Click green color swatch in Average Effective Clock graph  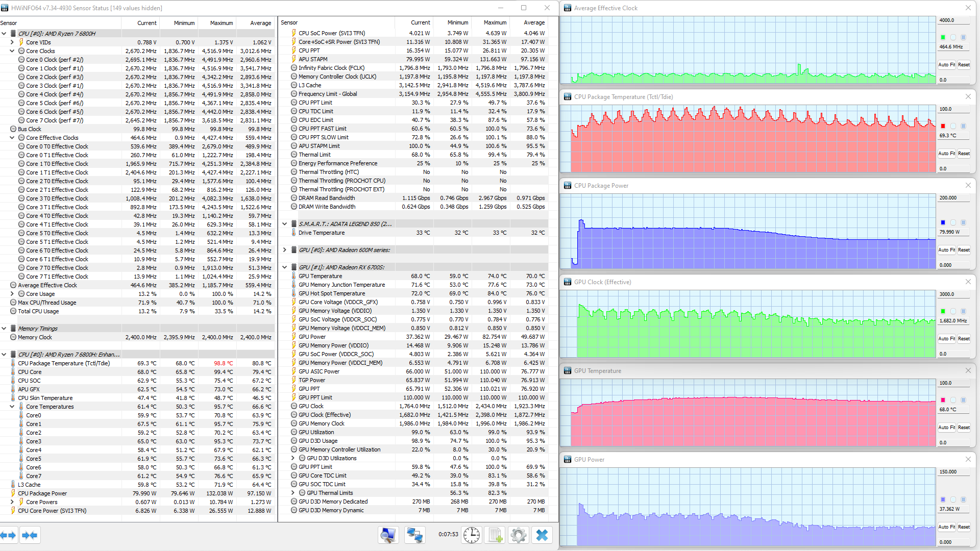[x=943, y=37]
